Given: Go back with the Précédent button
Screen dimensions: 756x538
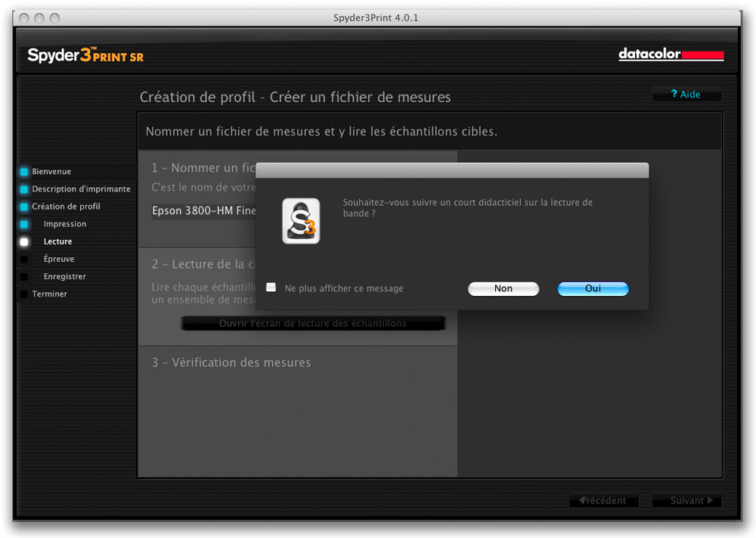Looking at the screenshot, I should (x=603, y=500).
